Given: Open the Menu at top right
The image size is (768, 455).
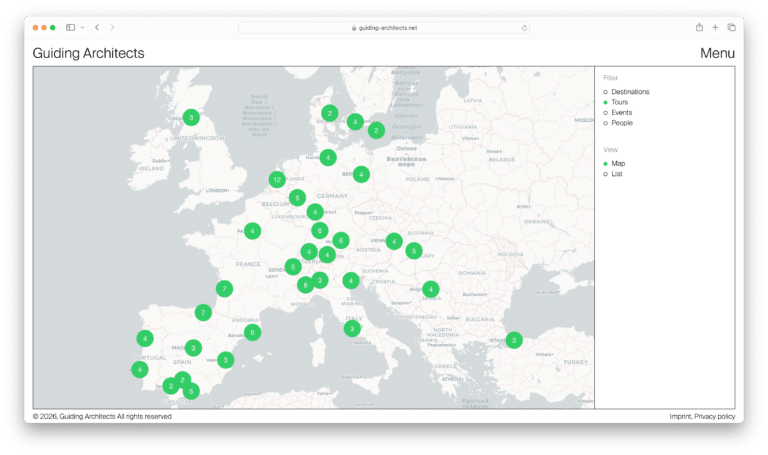Looking at the screenshot, I should click(717, 54).
